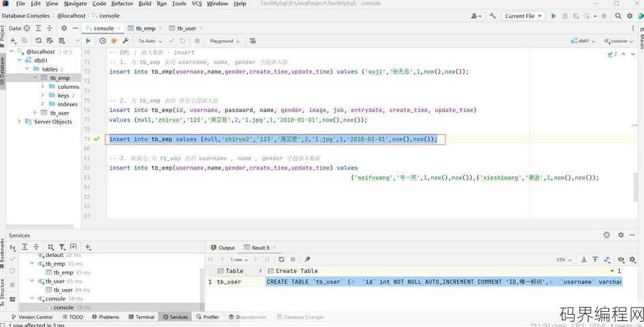Open the Services view globe icon

click(607, 235)
